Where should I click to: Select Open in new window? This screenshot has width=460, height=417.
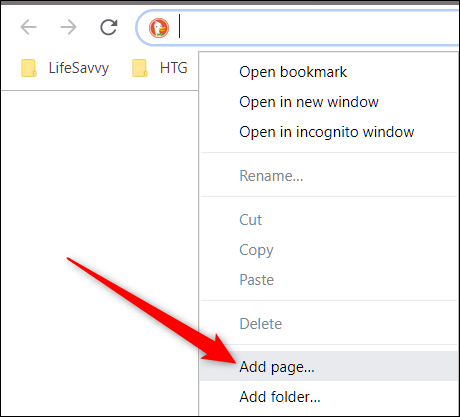[329, 102]
